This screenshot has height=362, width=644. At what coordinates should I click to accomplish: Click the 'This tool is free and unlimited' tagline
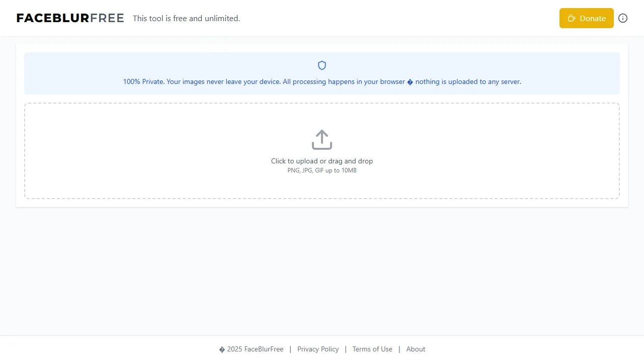point(186,18)
